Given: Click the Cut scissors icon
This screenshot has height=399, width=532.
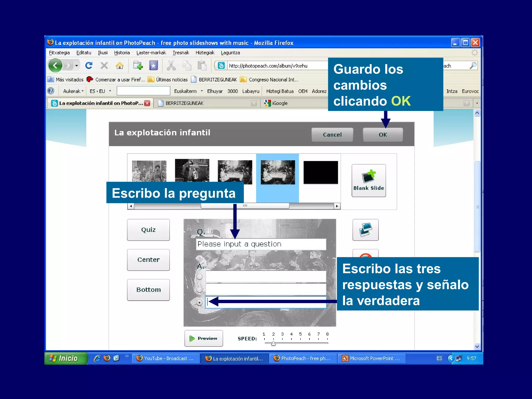Looking at the screenshot, I should tap(171, 65).
